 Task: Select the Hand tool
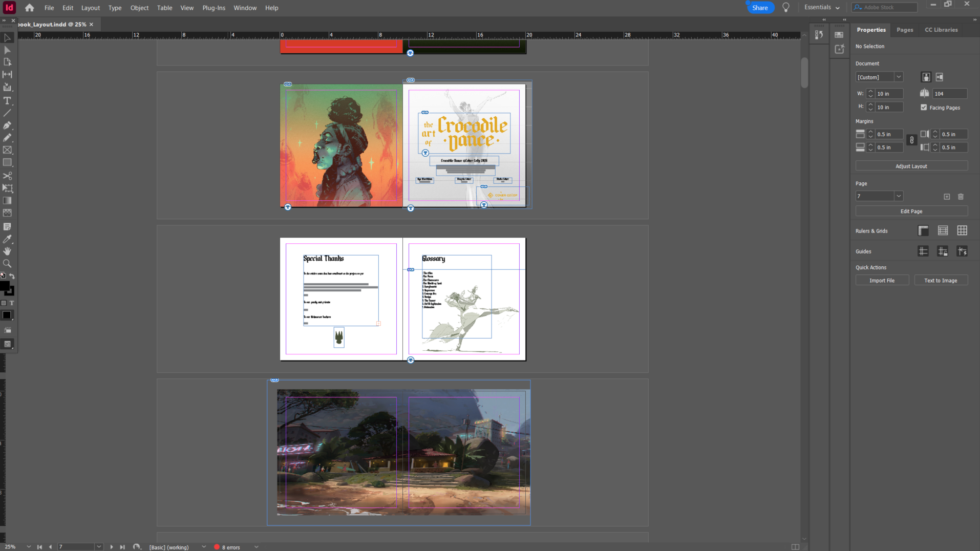pyautogui.click(x=7, y=251)
